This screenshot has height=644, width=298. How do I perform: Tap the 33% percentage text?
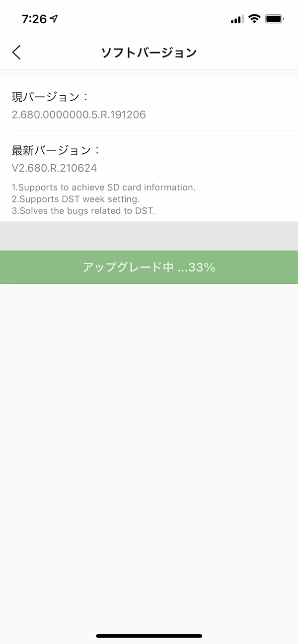tap(202, 267)
